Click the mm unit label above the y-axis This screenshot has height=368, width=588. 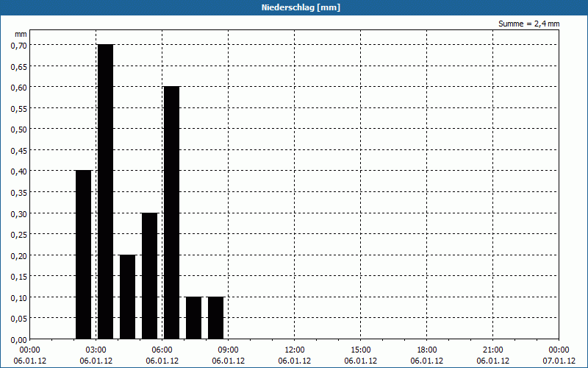coord(21,34)
